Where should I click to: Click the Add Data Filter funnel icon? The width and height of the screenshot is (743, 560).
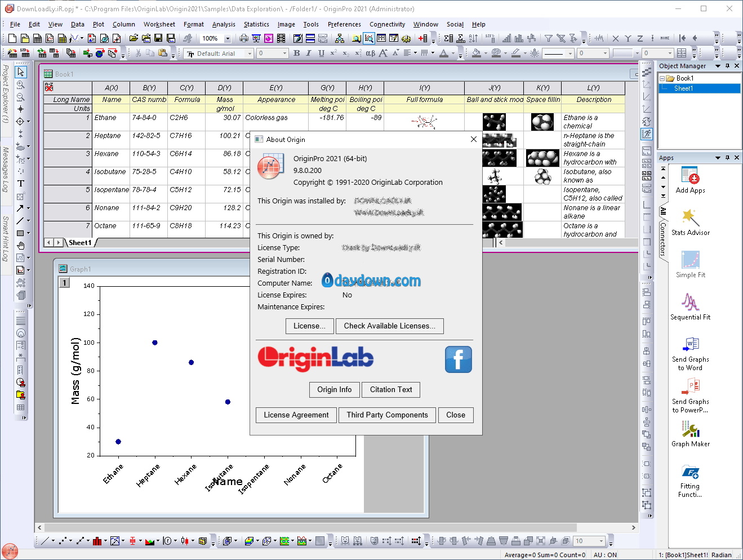point(548,38)
